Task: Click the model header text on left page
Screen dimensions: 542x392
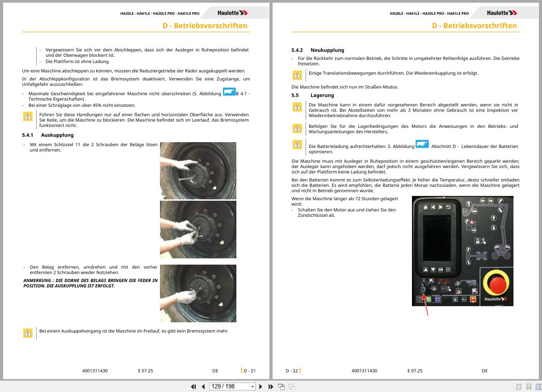Action: tap(160, 13)
